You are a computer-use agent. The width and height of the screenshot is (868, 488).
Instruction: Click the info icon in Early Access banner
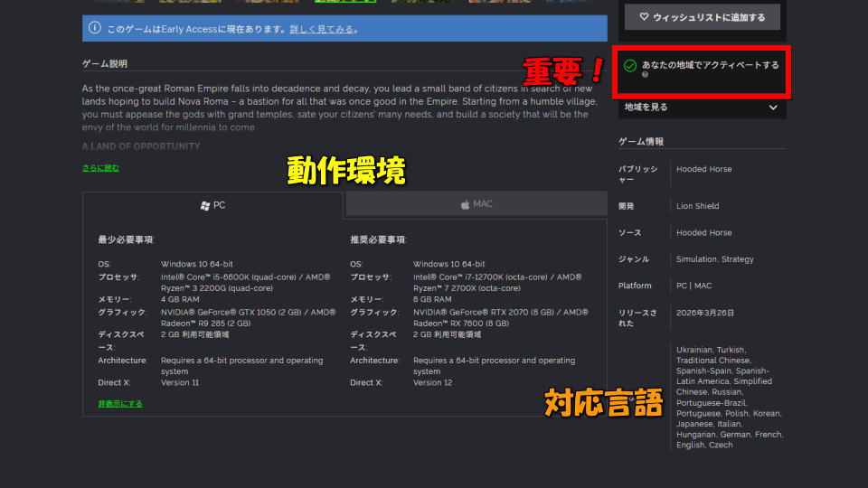coord(94,29)
